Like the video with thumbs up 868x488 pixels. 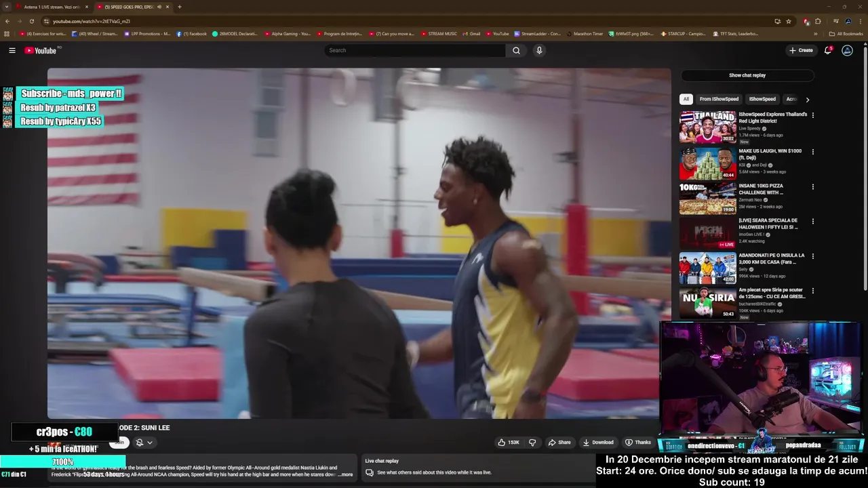(x=509, y=443)
